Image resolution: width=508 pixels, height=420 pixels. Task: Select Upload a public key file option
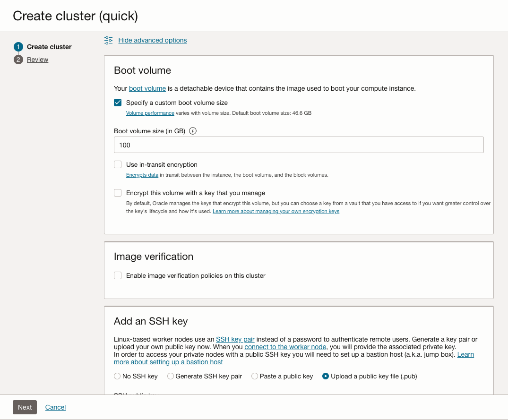(x=326, y=377)
